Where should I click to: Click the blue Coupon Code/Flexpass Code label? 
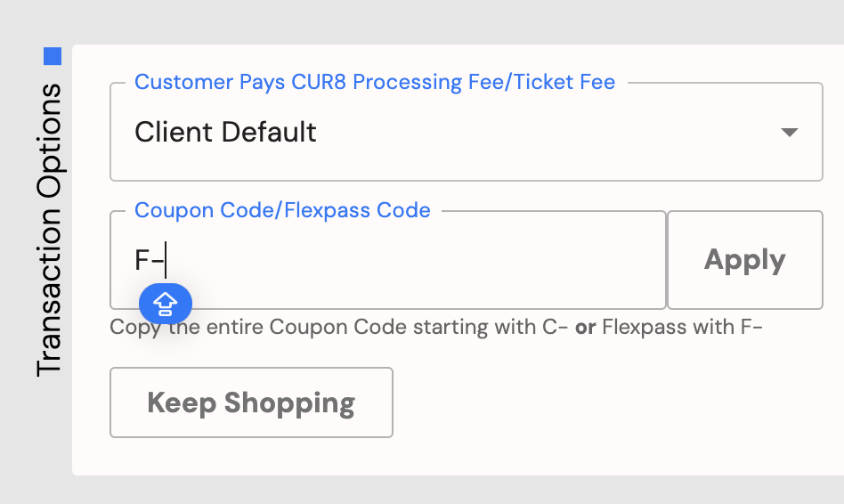click(x=282, y=210)
